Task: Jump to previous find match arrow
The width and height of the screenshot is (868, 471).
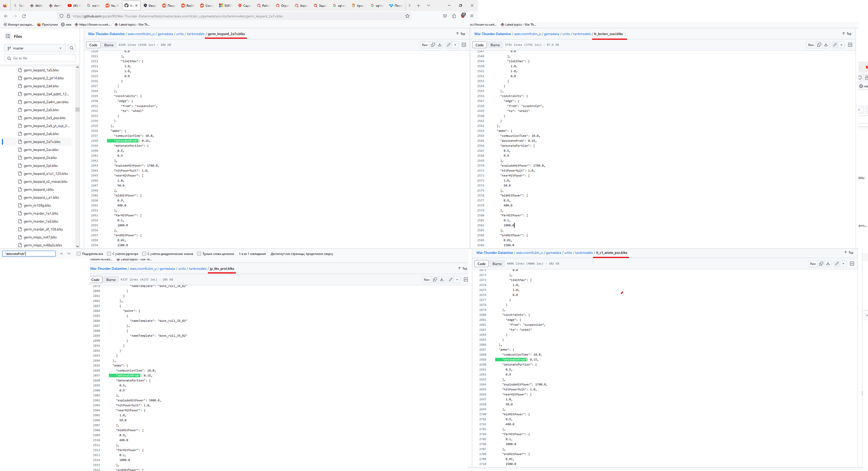Action: tap(61, 254)
